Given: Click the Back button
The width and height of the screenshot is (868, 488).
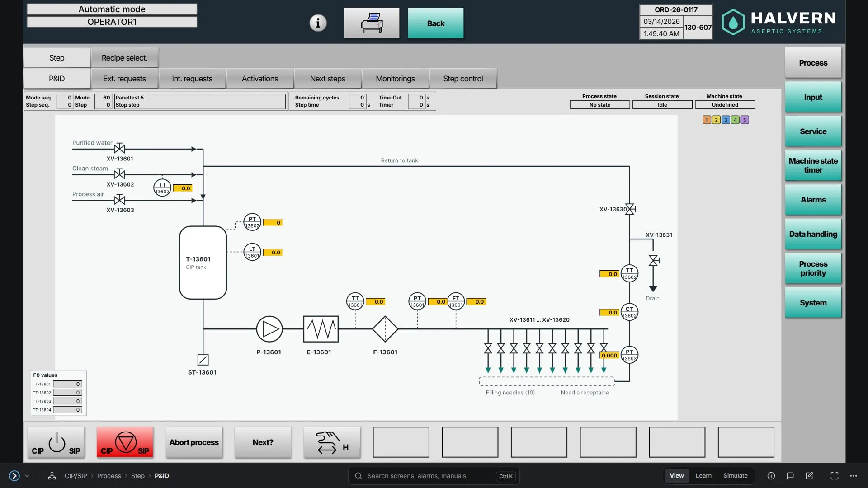Looking at the screenshot, I should [x=436, y=23].
